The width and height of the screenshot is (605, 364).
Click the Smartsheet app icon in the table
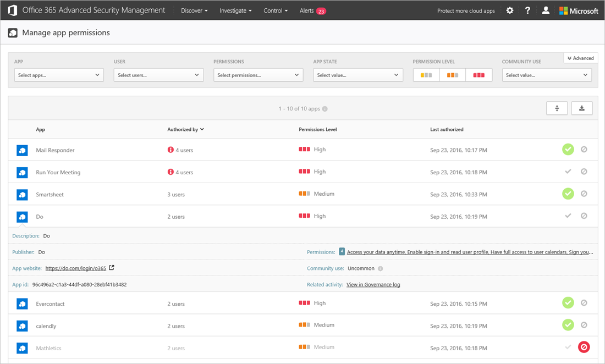click(22, 194)
